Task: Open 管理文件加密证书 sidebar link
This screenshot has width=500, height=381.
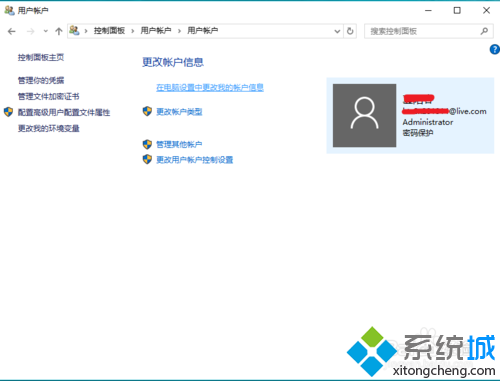Action: pos(49,96)
